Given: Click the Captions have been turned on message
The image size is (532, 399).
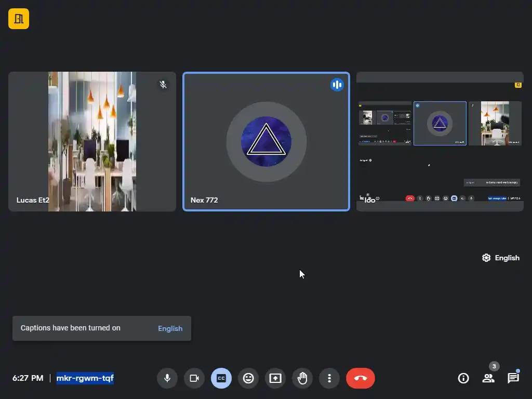Looking at the screenshot, I should point(71,328).
